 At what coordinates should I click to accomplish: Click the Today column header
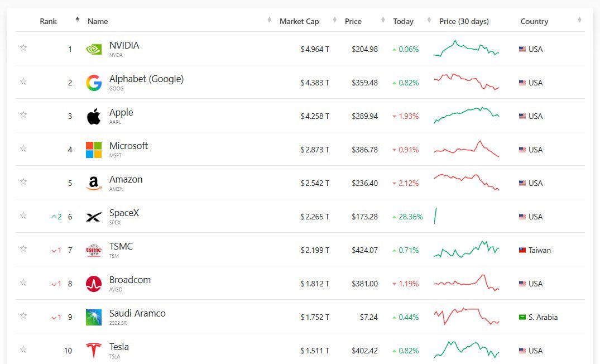pos(403,21)
